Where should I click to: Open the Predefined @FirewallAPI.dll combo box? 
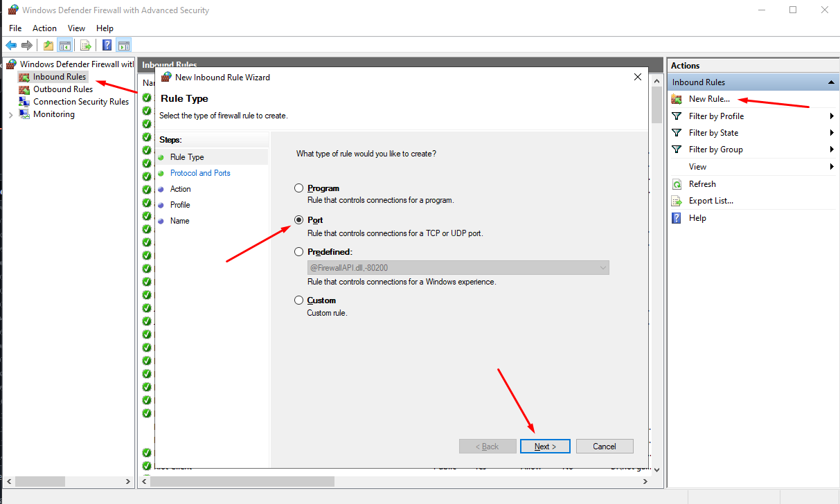click(458, 267)
